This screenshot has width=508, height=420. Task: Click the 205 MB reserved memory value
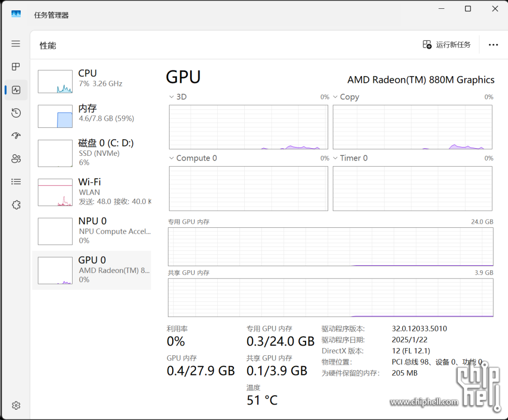404,373
